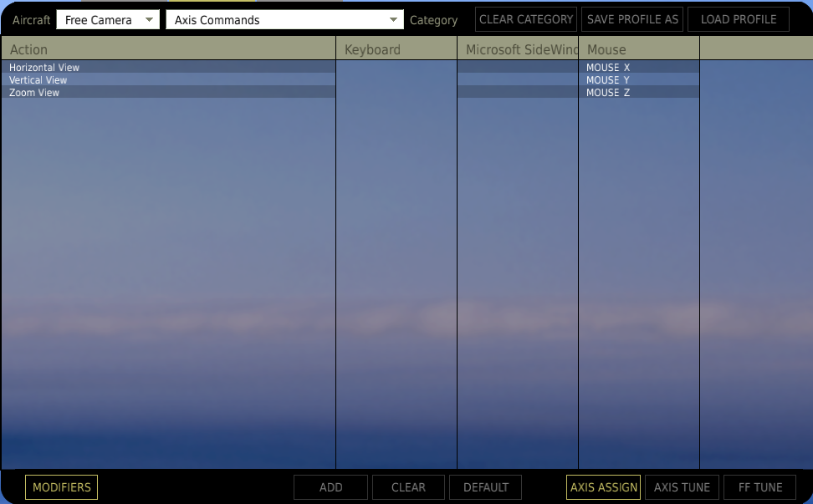The height and width of the screenshot is (504, 813).
Task: Select the Vertical View action row
Action: 168,79
